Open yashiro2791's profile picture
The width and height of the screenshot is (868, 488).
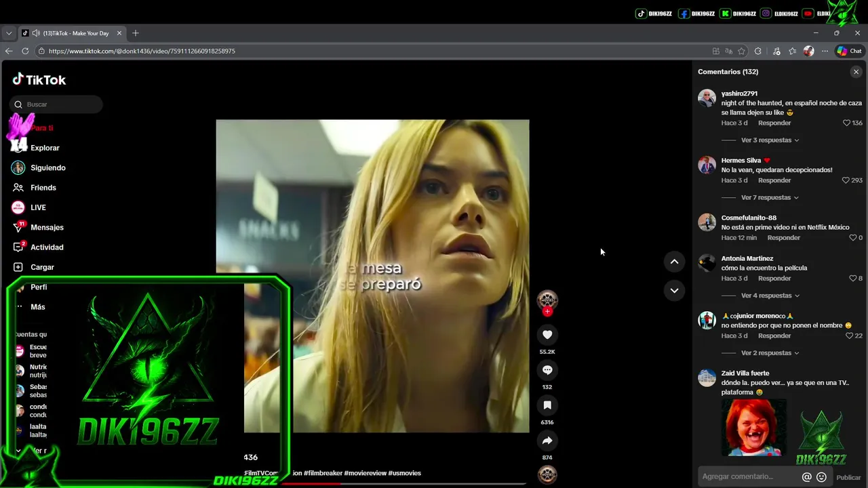707,98
